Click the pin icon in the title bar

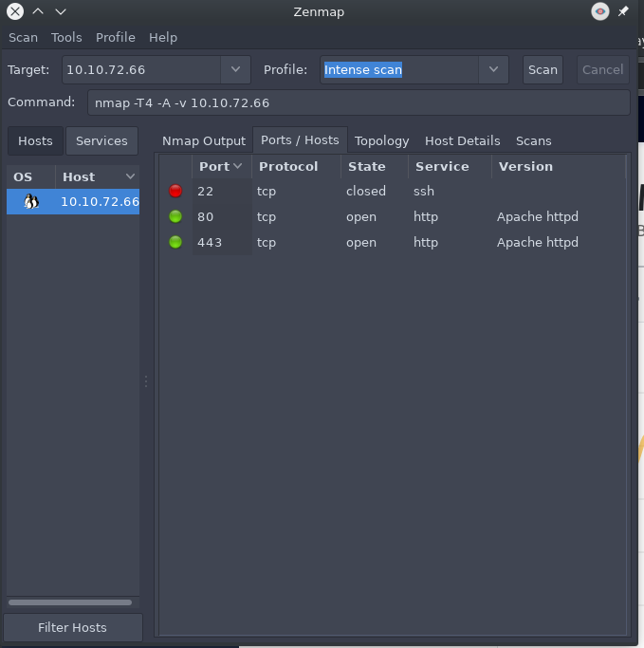623,11
